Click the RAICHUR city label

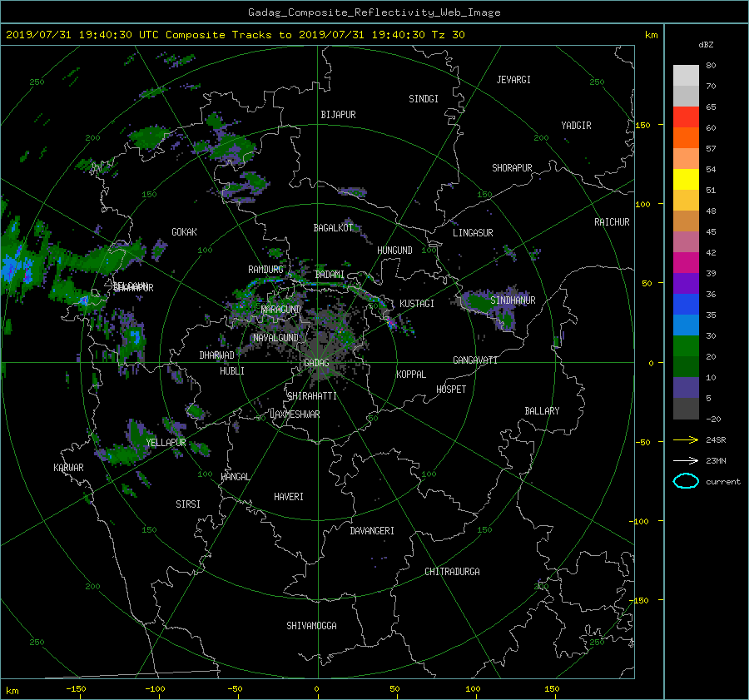[612, 222]
